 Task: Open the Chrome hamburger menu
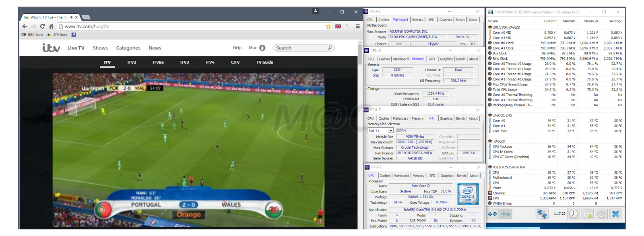point(357,26)
